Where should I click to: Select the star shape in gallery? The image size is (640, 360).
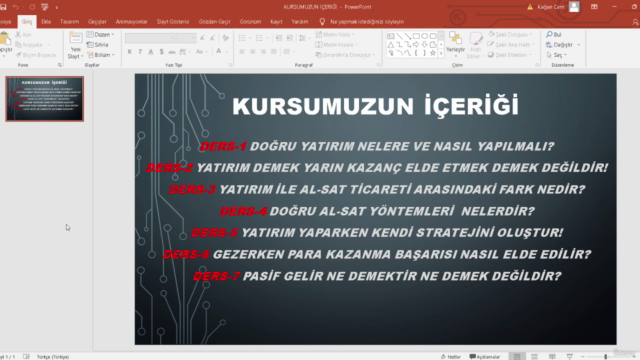433,53
